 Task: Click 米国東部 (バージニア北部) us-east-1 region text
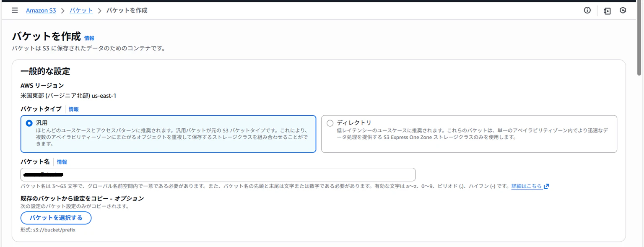coord(68,96)
